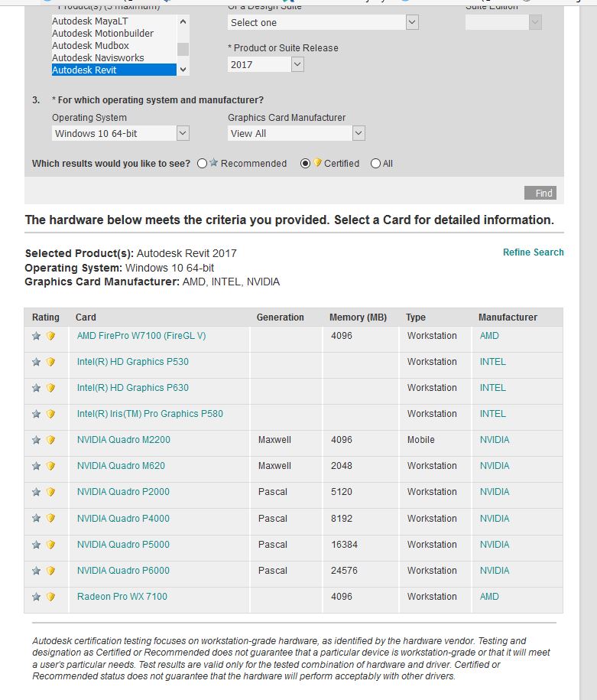597x700 pixels.
Task: Select the Certified results radio button
Action: (305, 164)
